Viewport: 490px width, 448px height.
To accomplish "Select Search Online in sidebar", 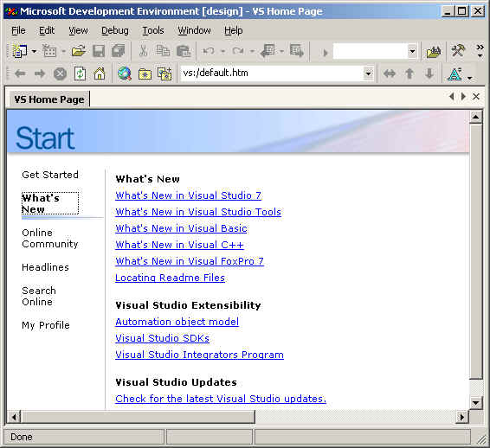I will pos(39,297).
